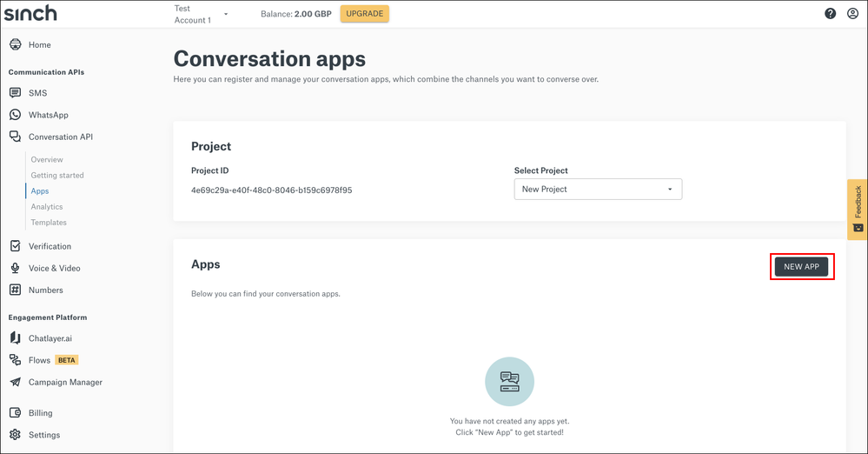Image resolution: width=868 pixels, height=454 pixels.
Task: Click the Voice & Video microphone icon
Action: 16,268
